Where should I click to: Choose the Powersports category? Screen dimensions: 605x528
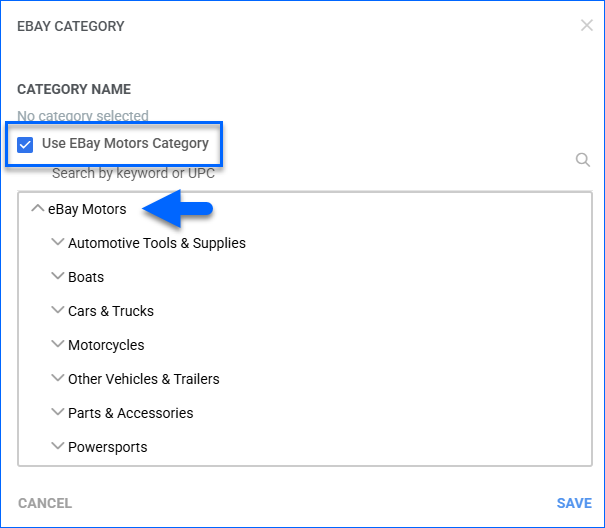pyautogui.click(x=108, y=447)
